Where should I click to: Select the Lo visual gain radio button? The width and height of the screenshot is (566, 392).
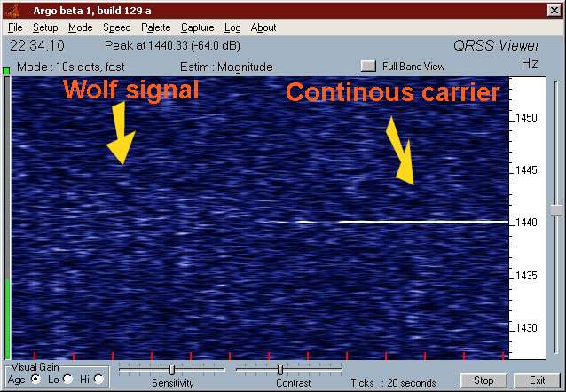click(67, 379)
